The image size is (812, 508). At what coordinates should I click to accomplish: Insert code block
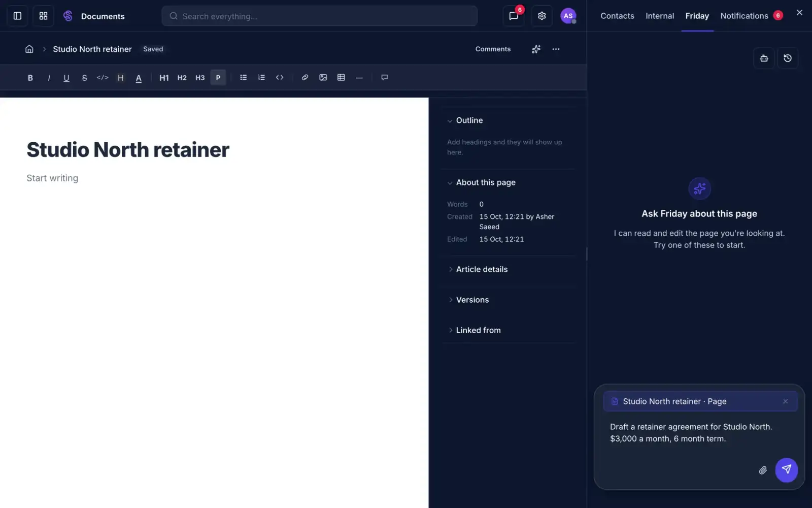(x=280, y=78)
